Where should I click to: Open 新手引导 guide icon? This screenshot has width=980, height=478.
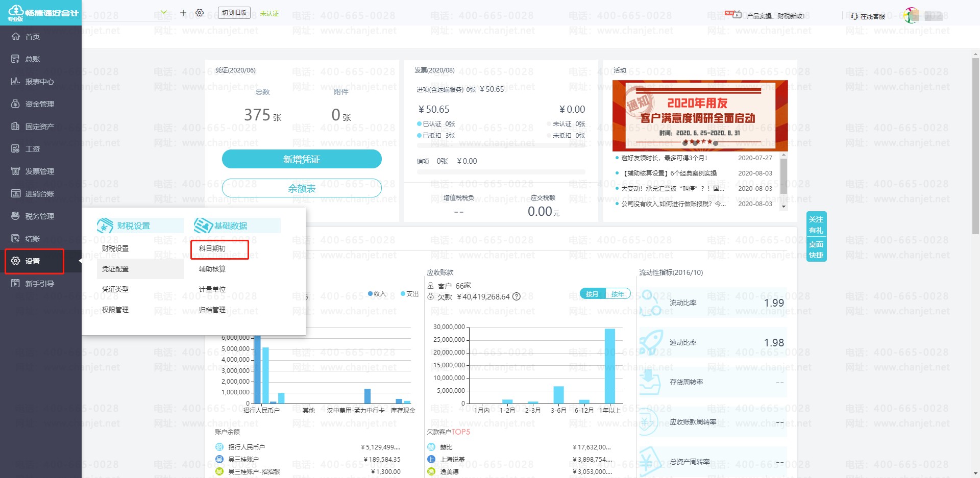(x=15, y=283)
